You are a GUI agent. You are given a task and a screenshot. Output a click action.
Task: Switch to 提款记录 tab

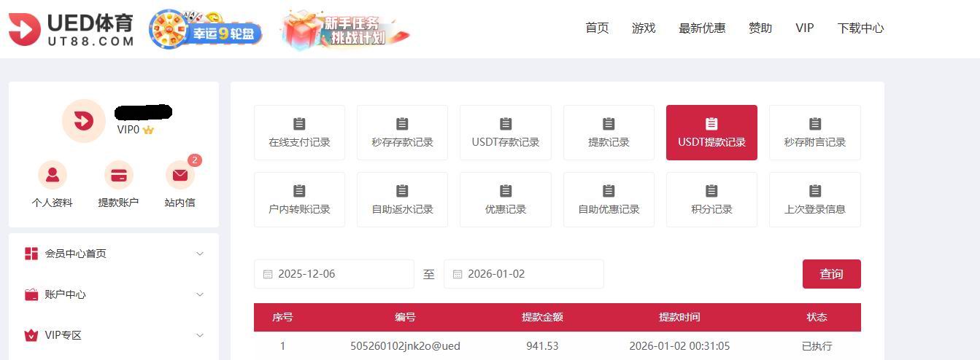pos(609,133)
